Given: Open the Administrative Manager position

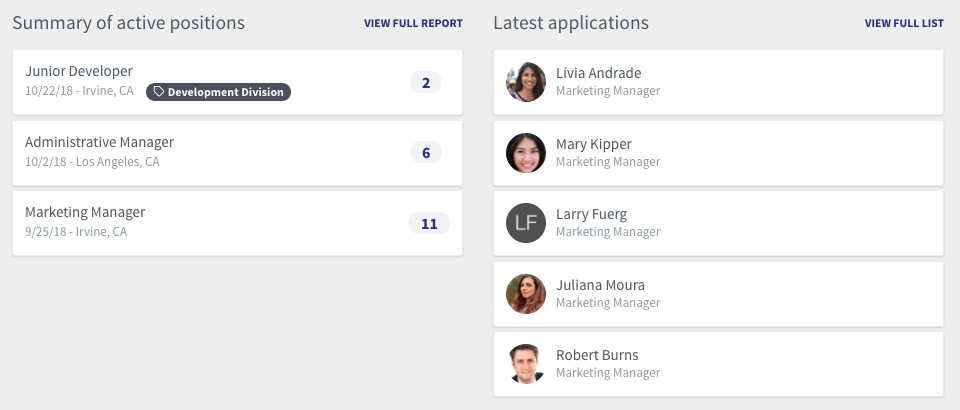Looking at the screenshot, I should [238, 153].
